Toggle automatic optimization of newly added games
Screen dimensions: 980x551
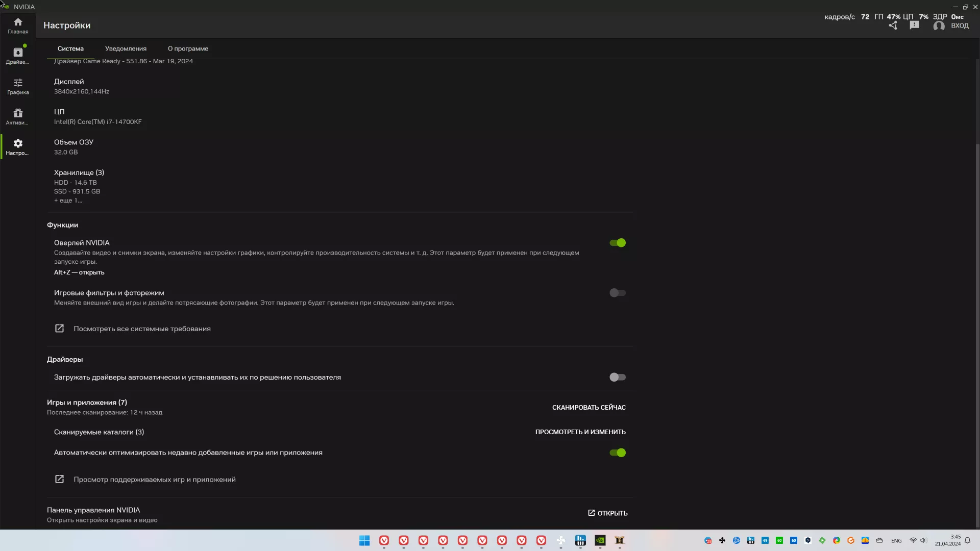618,453
